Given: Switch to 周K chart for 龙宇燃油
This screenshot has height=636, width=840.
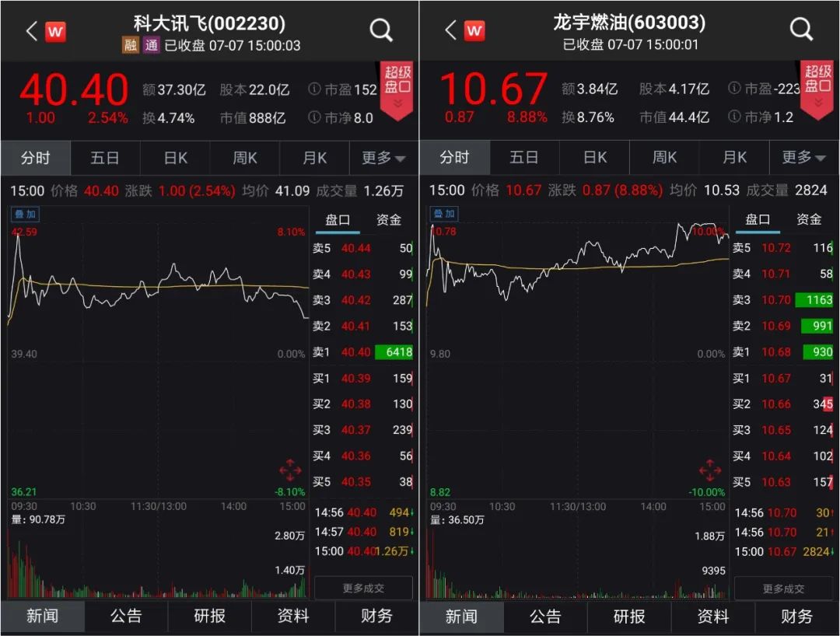Looking at the screenshot, I should pyautogui.click(x=664, y=157).
